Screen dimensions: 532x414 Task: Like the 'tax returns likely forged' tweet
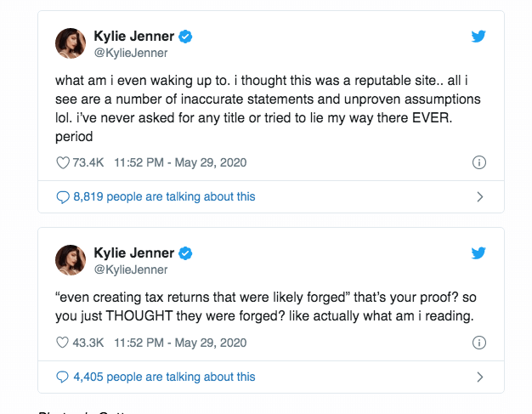(x=62, y=343)
